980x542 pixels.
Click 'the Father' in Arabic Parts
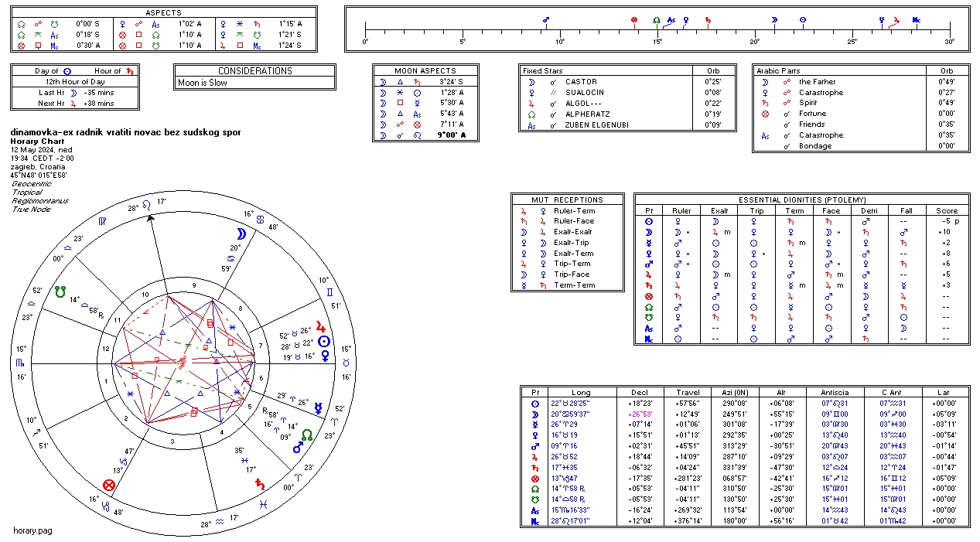[818, 82]
